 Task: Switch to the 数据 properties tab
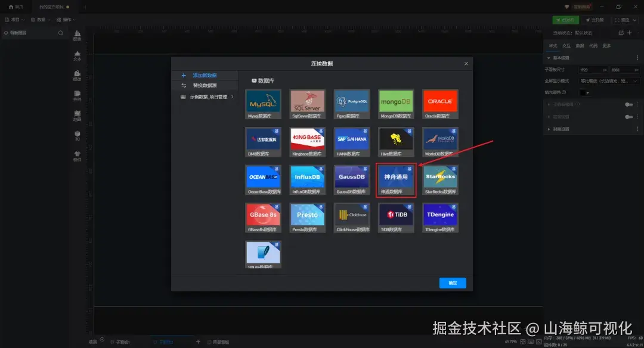(x=580, y=46)
